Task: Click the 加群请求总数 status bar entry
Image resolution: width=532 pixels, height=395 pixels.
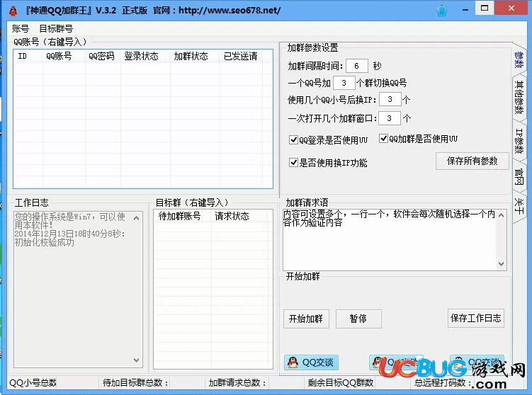Action: 237,383
